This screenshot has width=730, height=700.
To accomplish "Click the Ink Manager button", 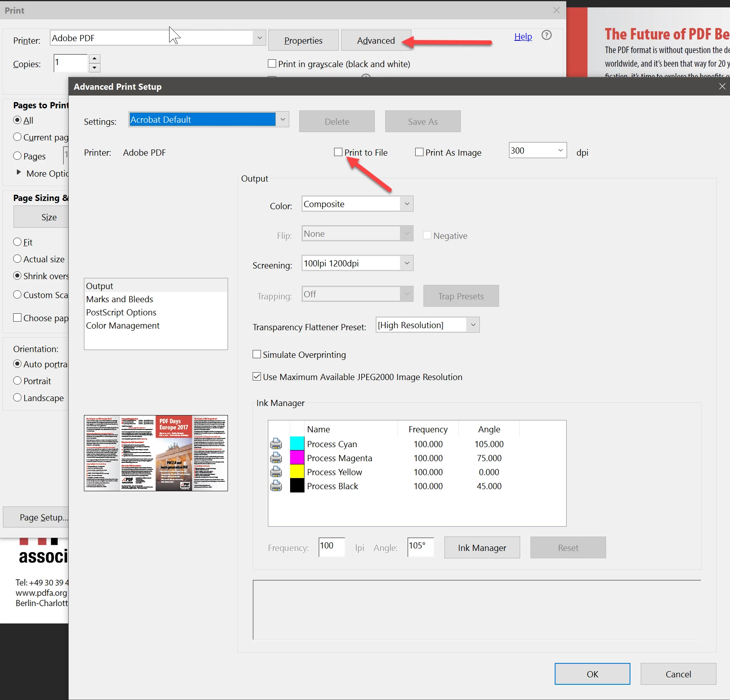I will (x=482, y=548).
